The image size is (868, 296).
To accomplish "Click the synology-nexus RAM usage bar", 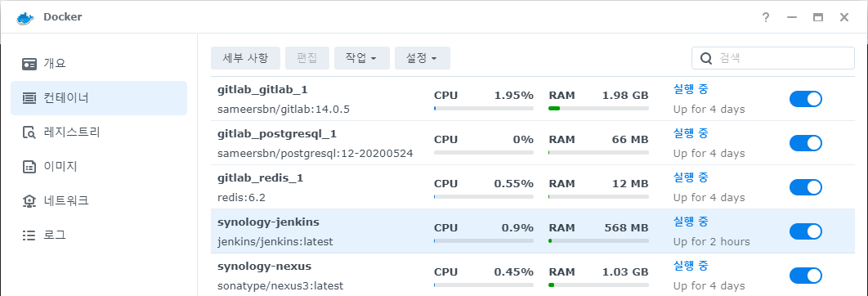I will tap(598, 285).
